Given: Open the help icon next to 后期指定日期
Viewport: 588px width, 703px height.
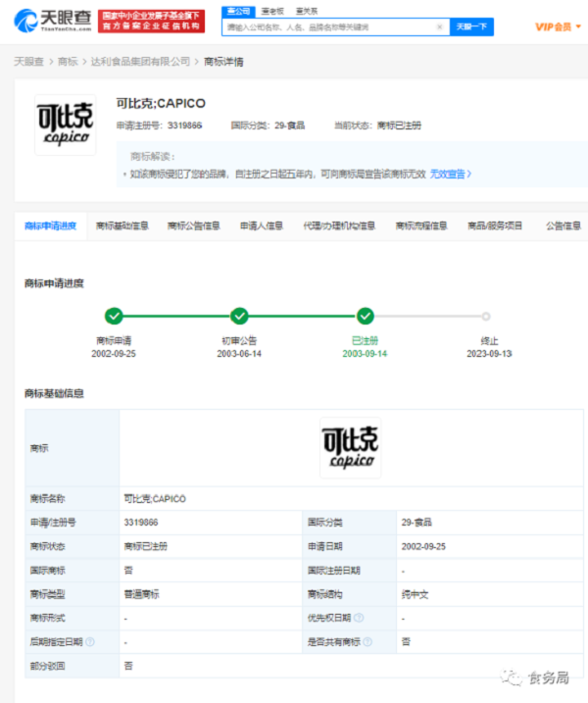Looking at the screenshot, I should point(89,642).
